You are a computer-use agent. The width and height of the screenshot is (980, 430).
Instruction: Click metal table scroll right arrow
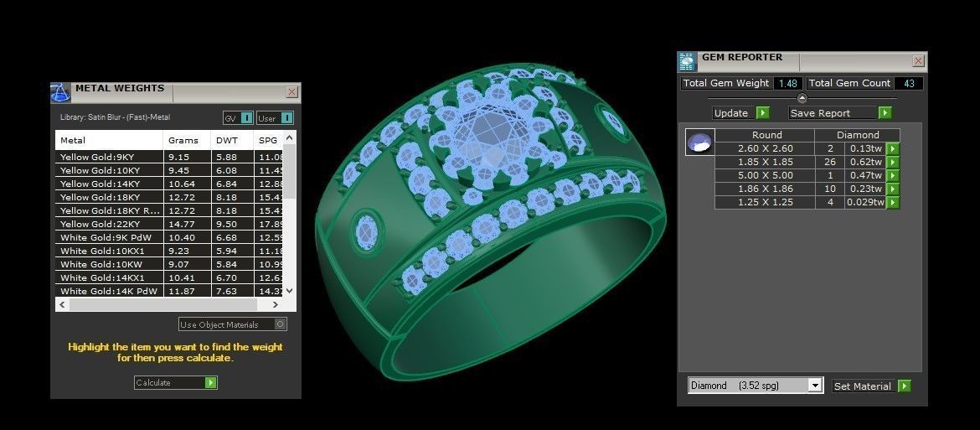pyautogui.click(x=275, y=304)
